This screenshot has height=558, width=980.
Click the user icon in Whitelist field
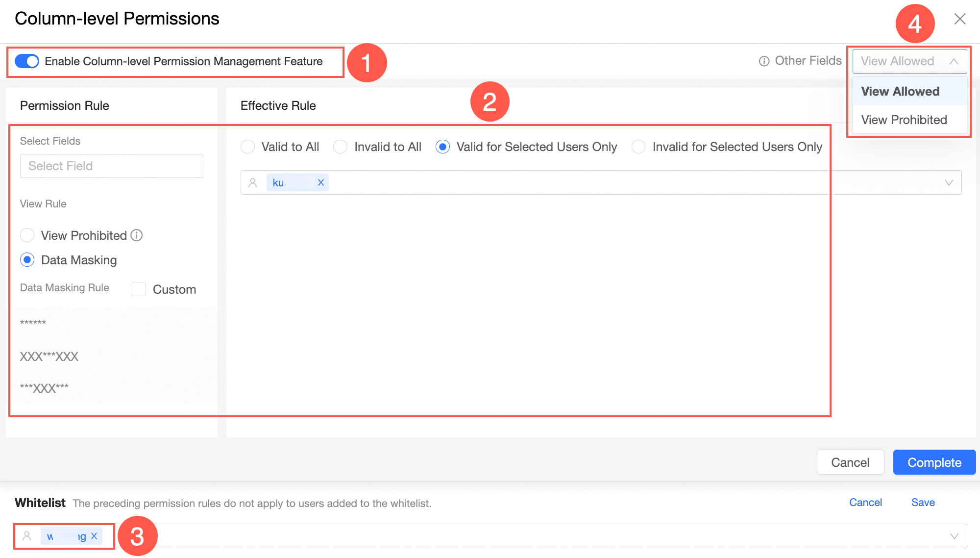(x=27, y=536)
